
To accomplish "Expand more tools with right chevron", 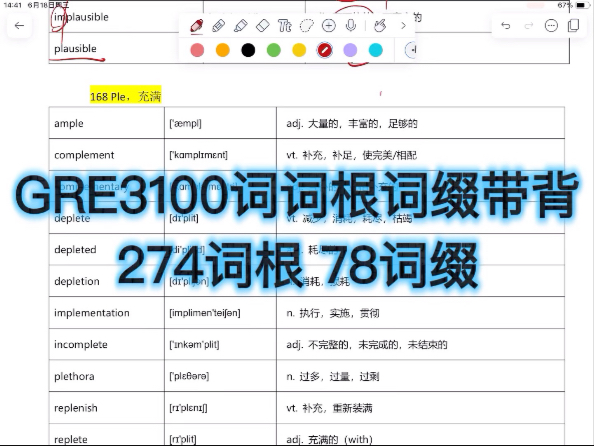I will click(403, 26).
